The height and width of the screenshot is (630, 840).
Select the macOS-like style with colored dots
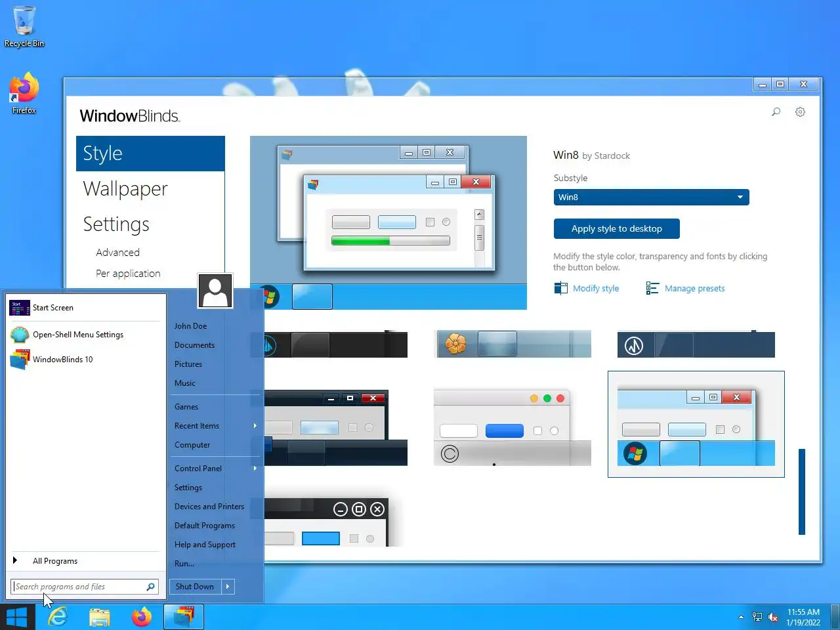pyautogui.click(x=513, y=427)
